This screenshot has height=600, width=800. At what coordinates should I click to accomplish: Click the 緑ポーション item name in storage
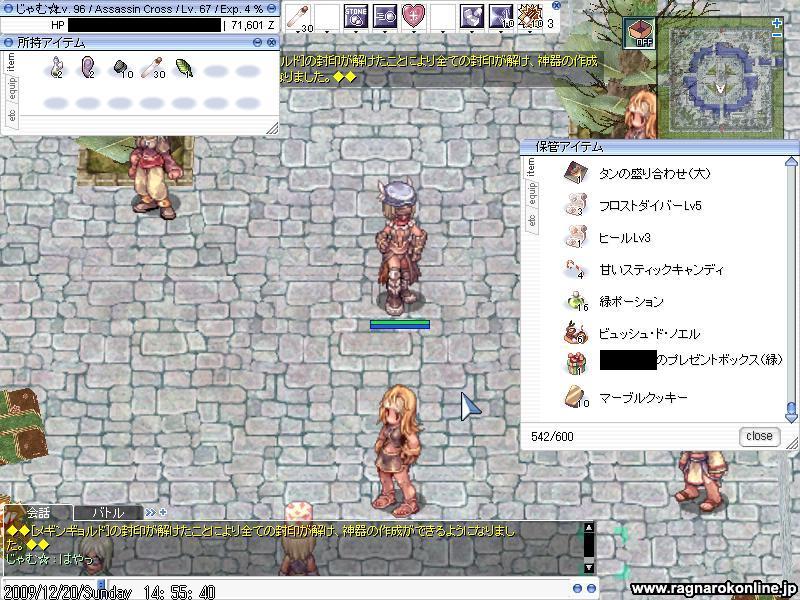tap(632, 302)
